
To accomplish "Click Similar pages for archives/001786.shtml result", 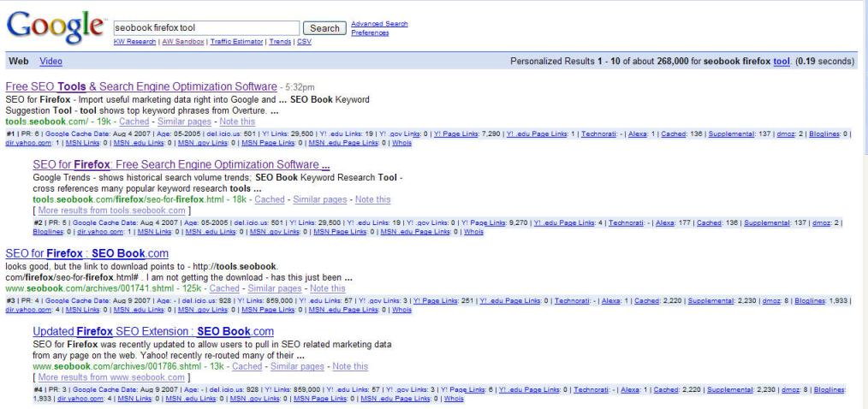I will coord(297,366).
